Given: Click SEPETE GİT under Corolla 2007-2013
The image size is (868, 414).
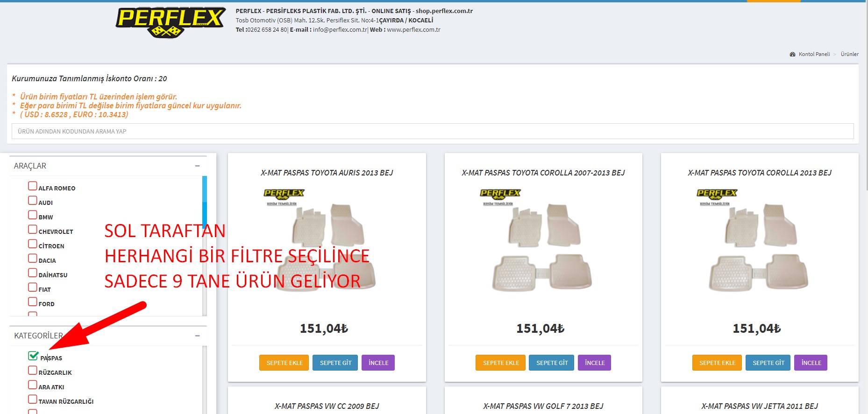Looking at the screenshot, I should tap(551, 363).
